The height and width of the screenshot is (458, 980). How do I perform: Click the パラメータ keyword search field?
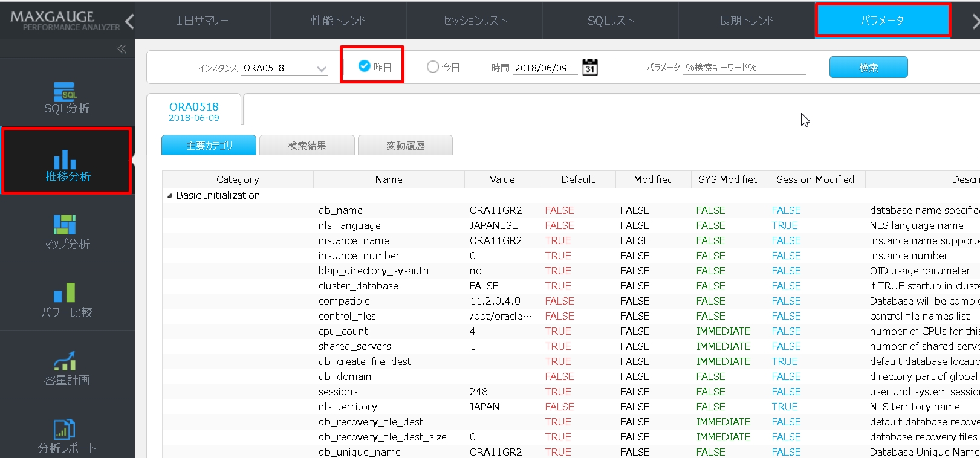(x=745, y=68)
